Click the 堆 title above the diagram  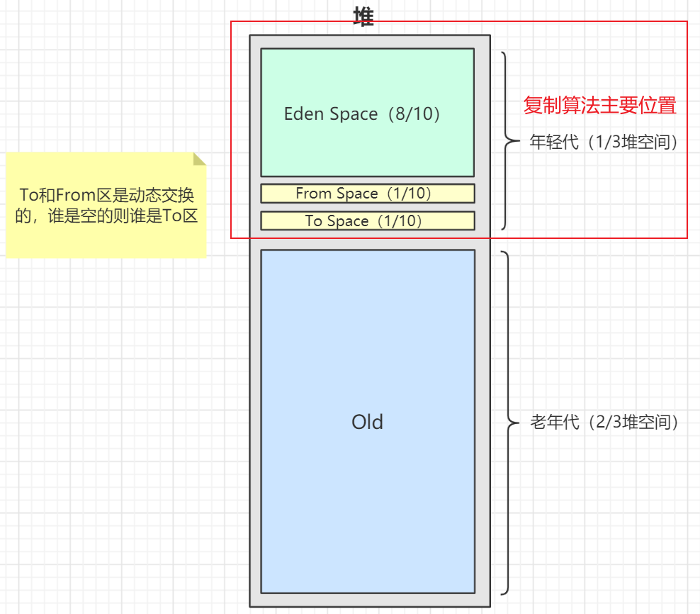pyautogui.click(x=363, y=16)
